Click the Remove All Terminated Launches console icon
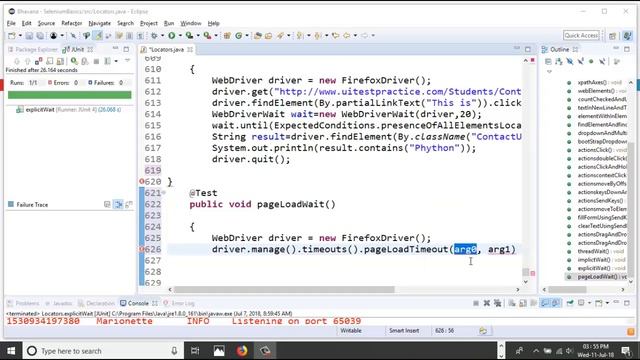This screenshot has width=640, height=360. click(498, 303)
